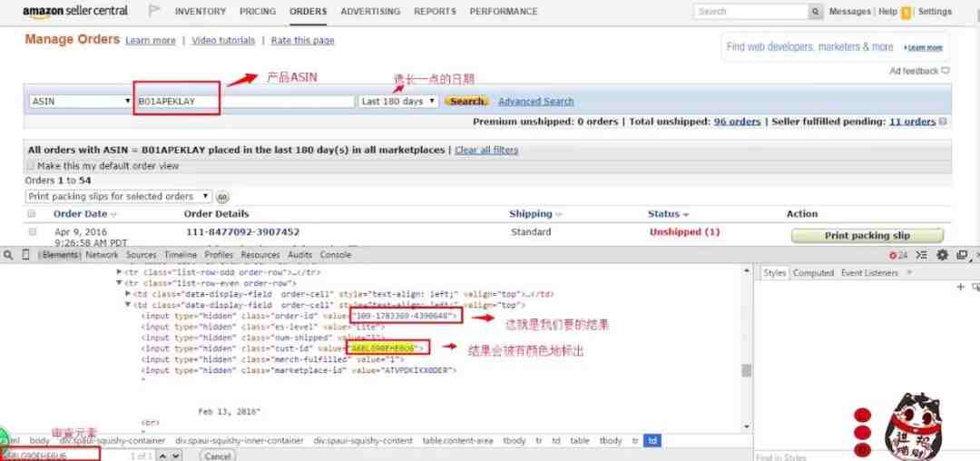Open DevTools settings gear icon
Image resolution: width=980 pixels, height=461 pixels.
(943, 255)
